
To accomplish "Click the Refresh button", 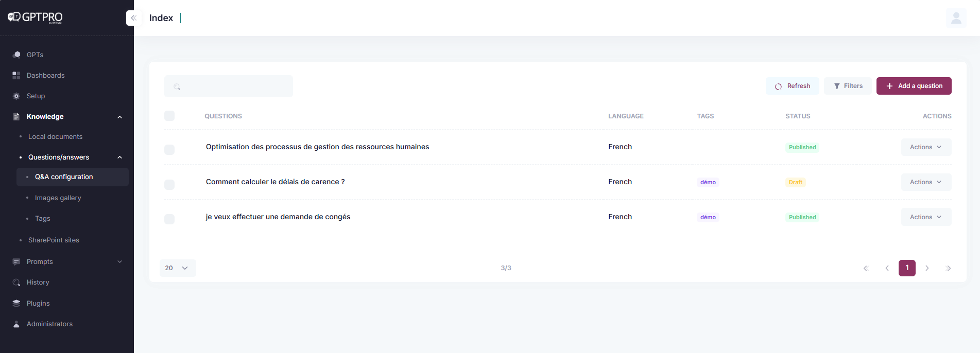I will click(792, 86).
